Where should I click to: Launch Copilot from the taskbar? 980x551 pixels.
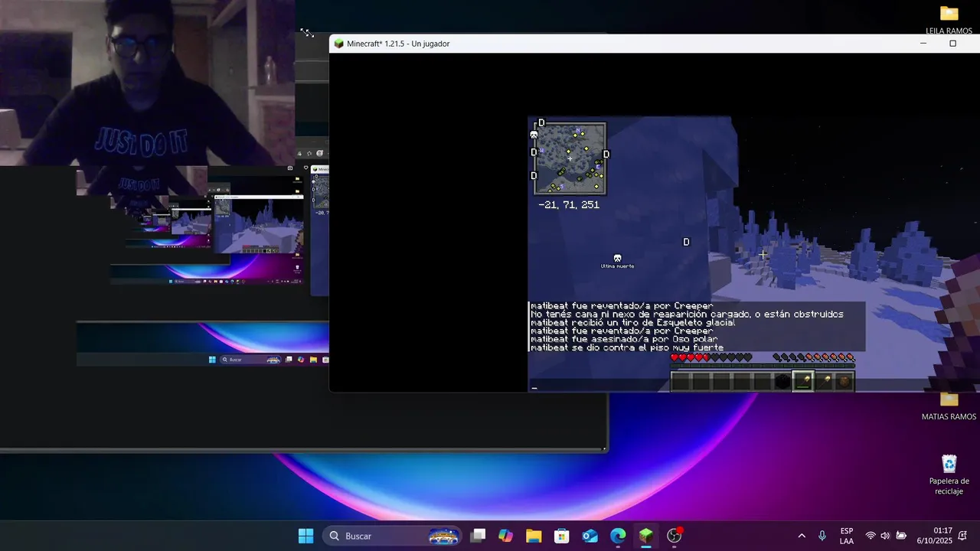[505, 536]
